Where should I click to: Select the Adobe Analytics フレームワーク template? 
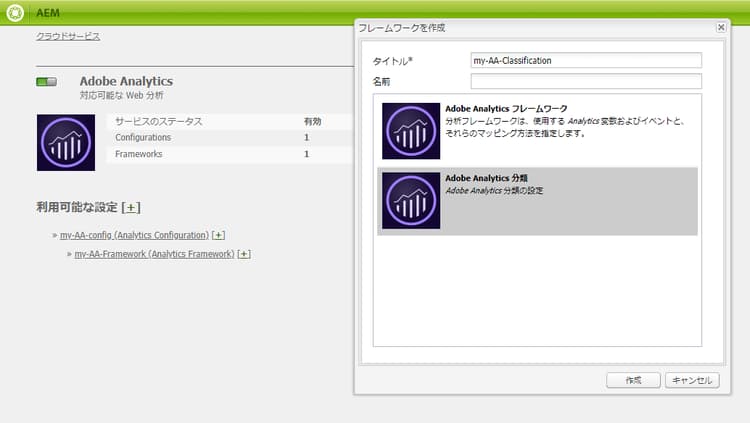[537, 131]
